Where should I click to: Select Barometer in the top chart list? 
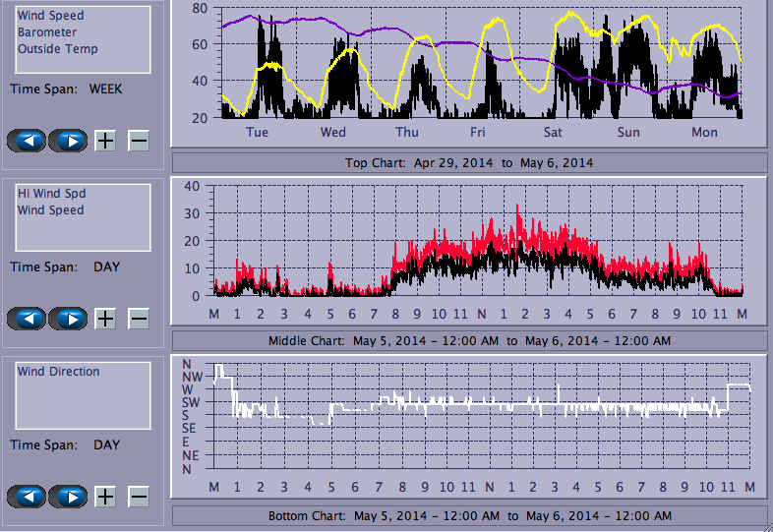(46, 32)
